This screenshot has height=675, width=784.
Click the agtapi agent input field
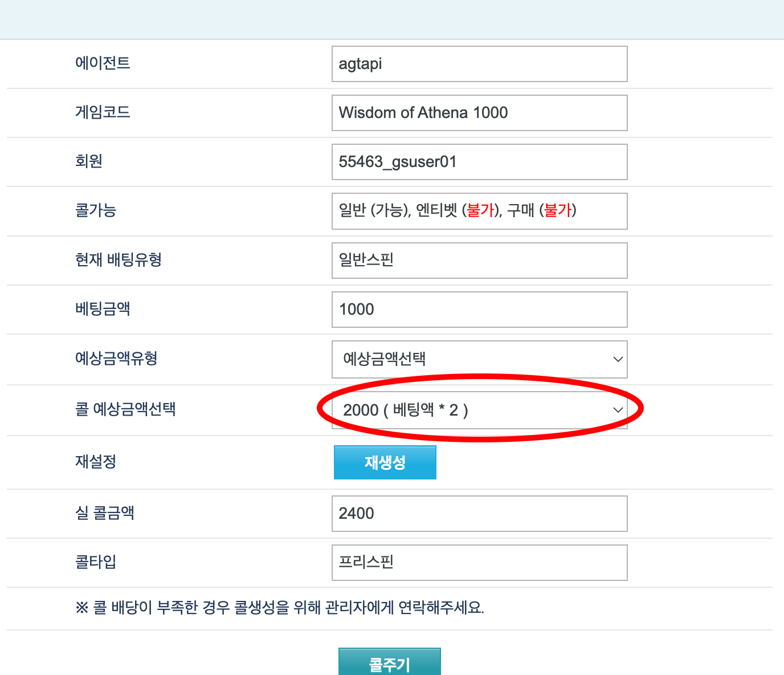coord(479,63)
